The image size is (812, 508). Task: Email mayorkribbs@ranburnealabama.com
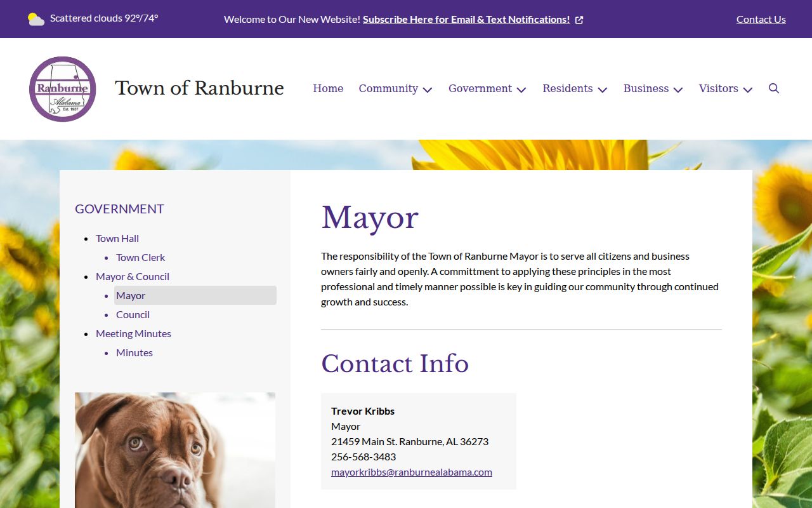[x=412, y=472]
